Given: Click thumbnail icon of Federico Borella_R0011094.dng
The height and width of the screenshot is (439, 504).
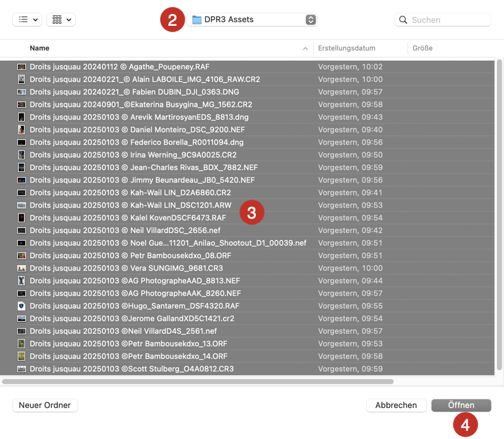Looking at the screenshot, I should (x=21, y=142).
